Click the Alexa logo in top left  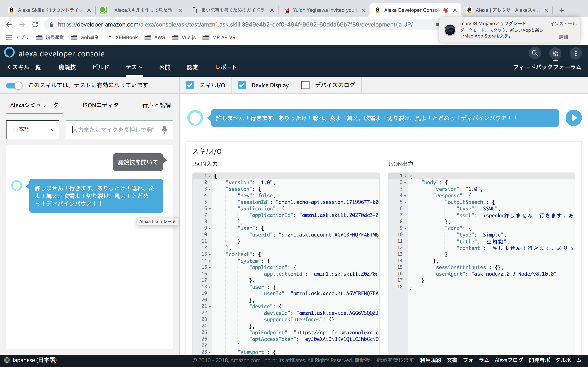[9, 53]
